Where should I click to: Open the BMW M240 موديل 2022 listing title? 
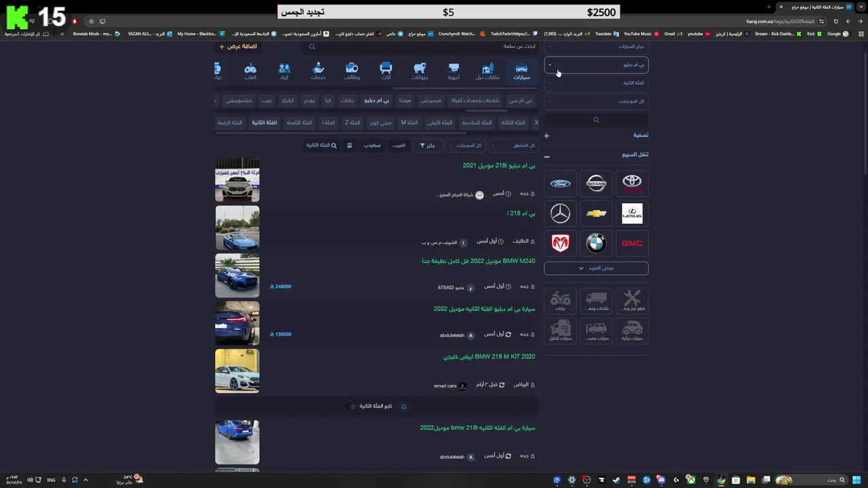(x=478, y=261)
